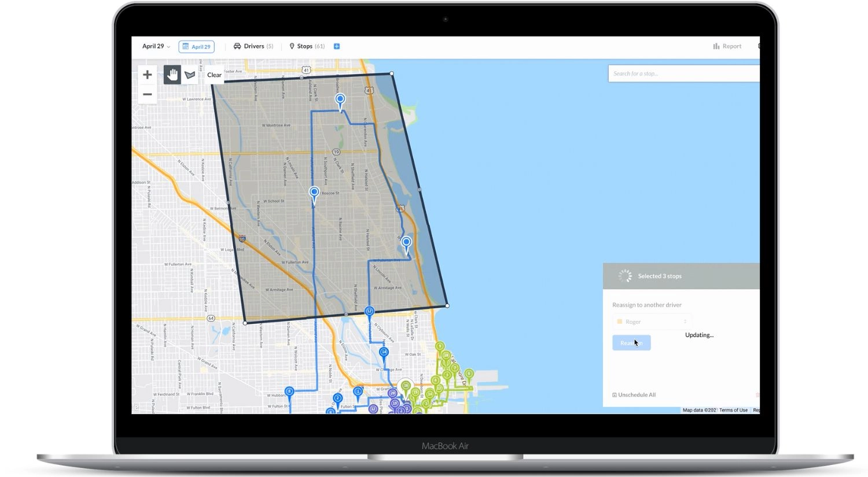Viewport: 868px width, 477px height.
Task: Click the Unschedule All link
Action: pyautogui.click(x=634, y=395)
